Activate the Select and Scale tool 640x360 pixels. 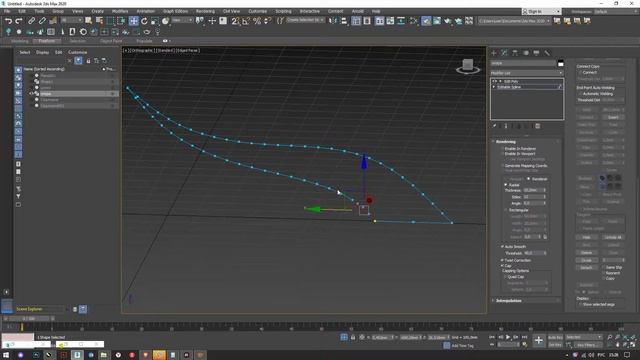[155, 20]
